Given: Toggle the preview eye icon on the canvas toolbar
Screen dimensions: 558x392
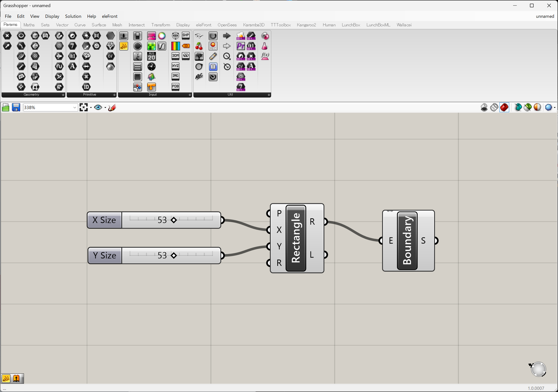Looking at the screenshot, I should click(x=98, y=107).
